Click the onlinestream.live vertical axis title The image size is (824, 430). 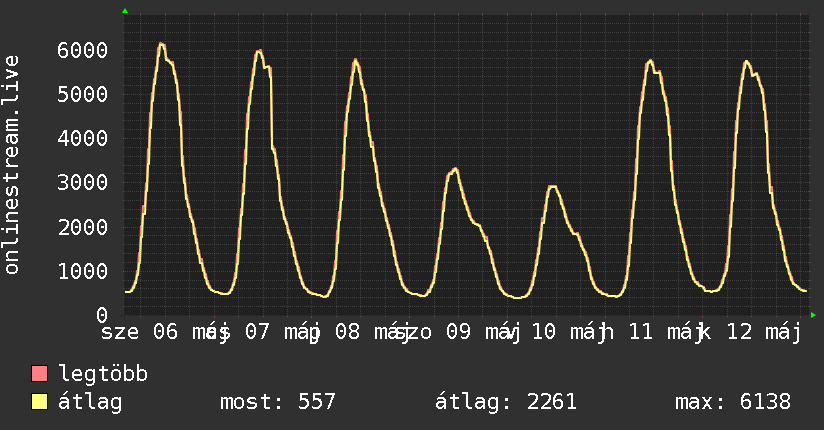[x=12, y=165]
